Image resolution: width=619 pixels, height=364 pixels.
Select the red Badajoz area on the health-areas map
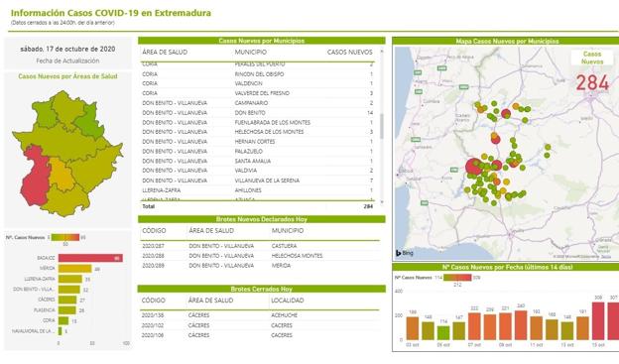click(35, 177)
